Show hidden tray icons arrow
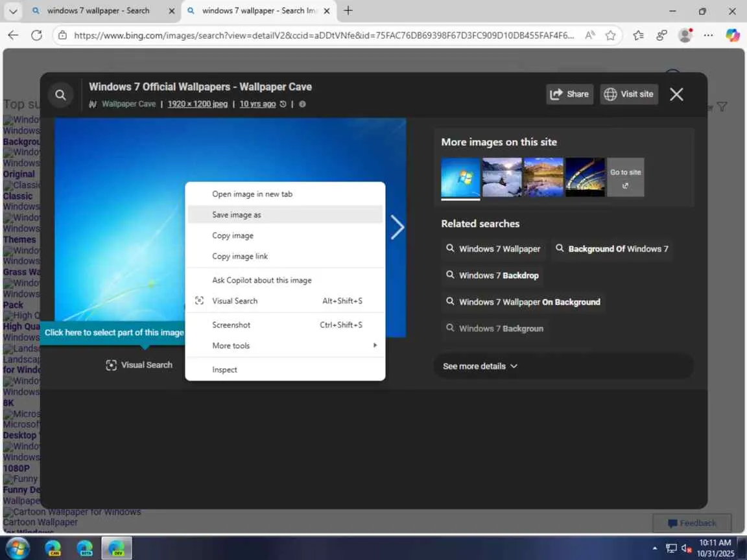Screen dimensions: 747x560 pos(655,548)
